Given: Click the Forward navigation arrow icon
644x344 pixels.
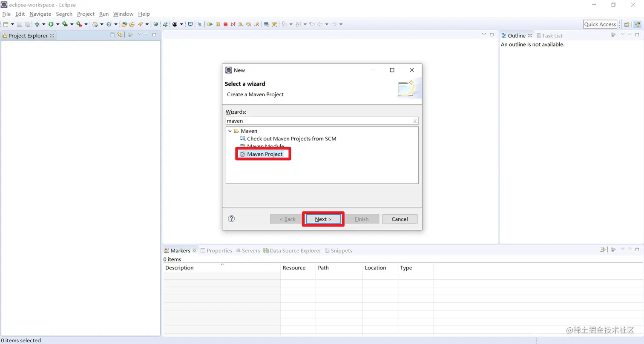Looking at the screenshot, I should (334, 24).
